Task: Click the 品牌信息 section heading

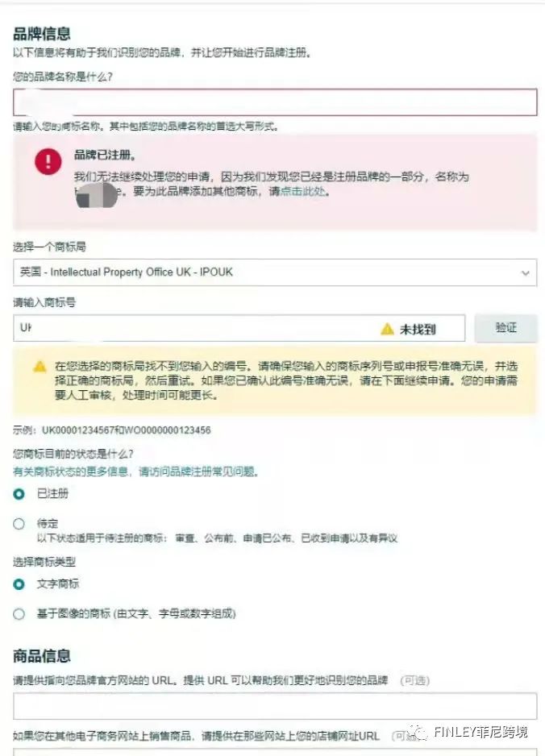Action: click(42, 34)
